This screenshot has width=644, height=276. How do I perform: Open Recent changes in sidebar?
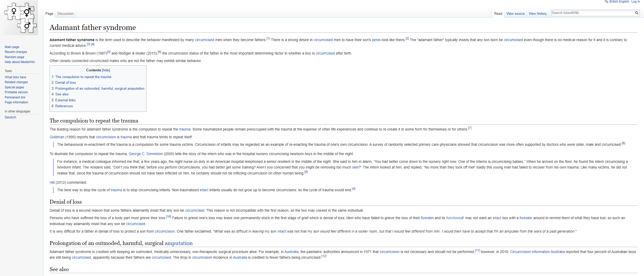(16, 52)
